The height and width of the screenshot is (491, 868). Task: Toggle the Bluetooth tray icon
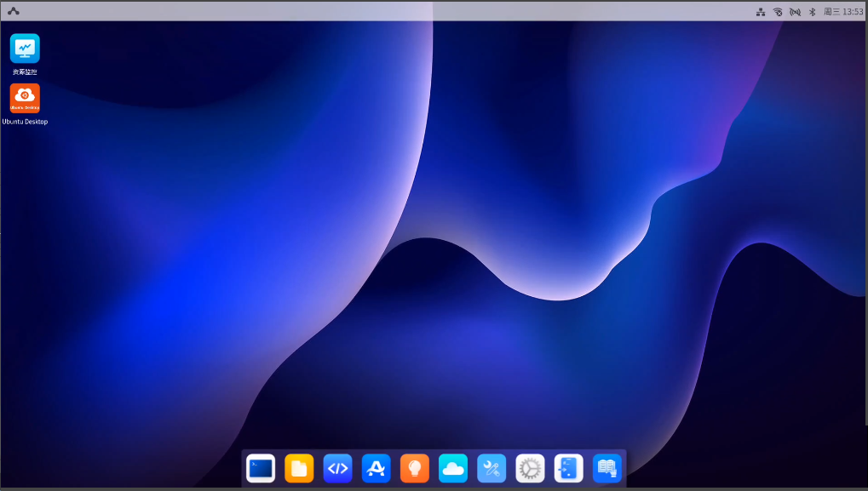pyautogui.click(x=812, y=12)
